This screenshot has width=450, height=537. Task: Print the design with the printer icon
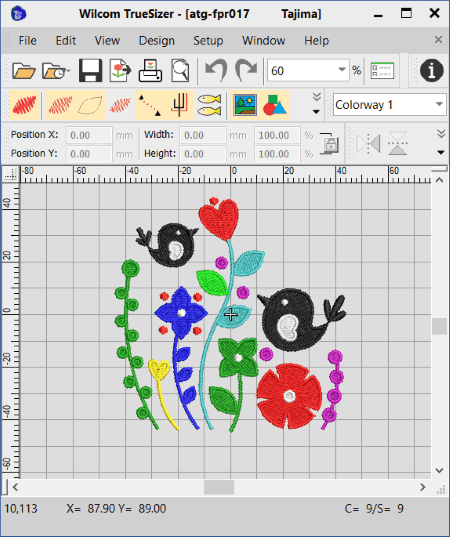tap(150, 71)
